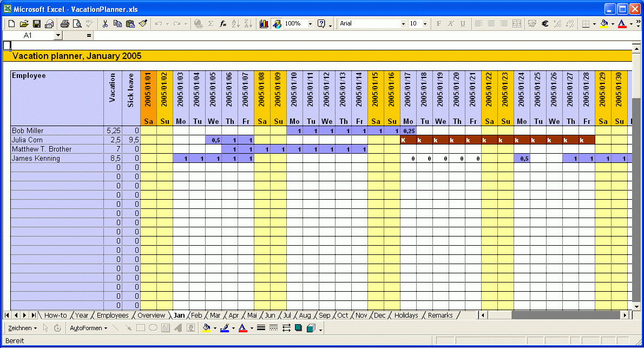Select the Matthew T. Brother cell
This screenshot has height=348, width=644.
click(x=57, y=149)
